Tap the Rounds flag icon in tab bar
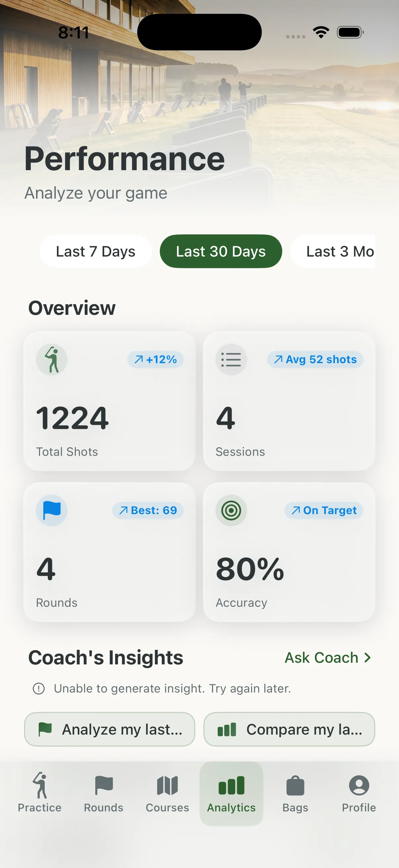The image size is (399, 868). 104,785
